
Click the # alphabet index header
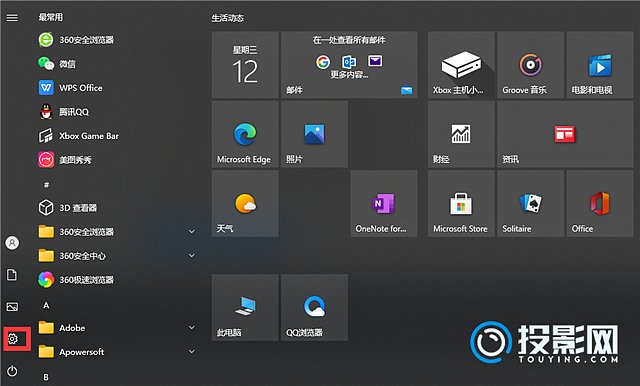tap(46, 185)
